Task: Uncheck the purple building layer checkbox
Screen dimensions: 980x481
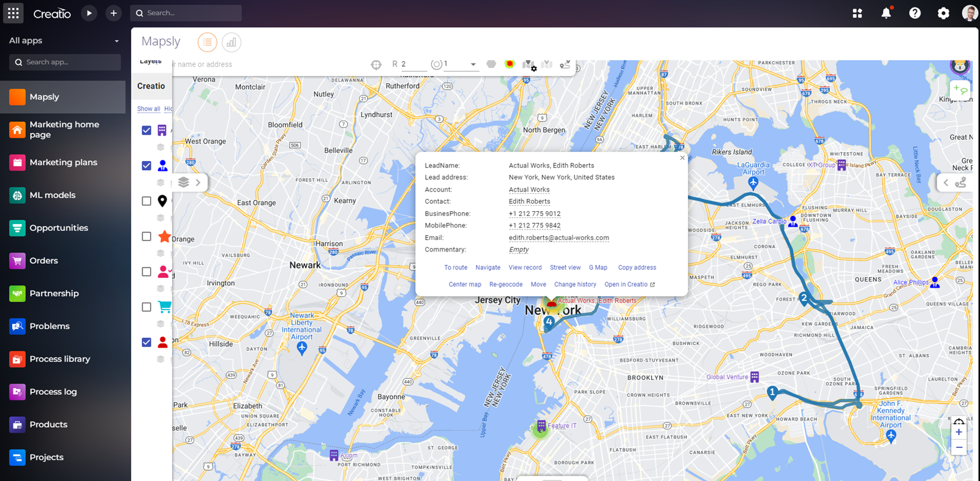Action: click(x=146, y=130)
